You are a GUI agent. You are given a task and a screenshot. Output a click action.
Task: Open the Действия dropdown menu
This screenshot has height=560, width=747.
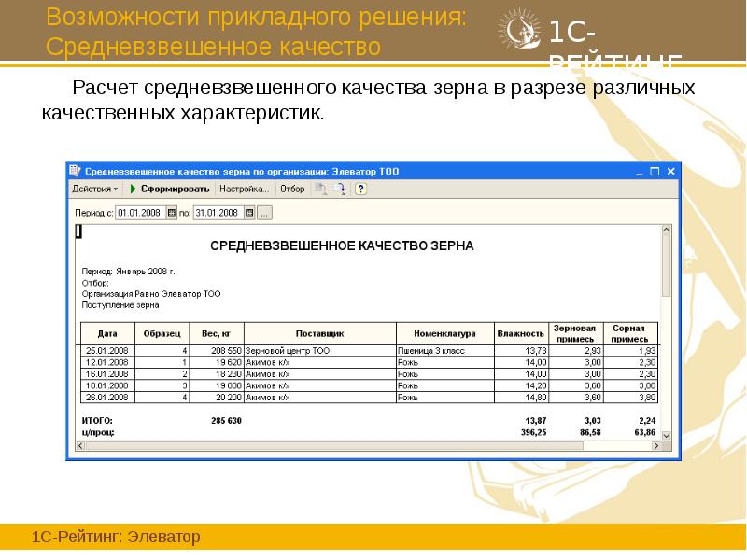[94, 188]
